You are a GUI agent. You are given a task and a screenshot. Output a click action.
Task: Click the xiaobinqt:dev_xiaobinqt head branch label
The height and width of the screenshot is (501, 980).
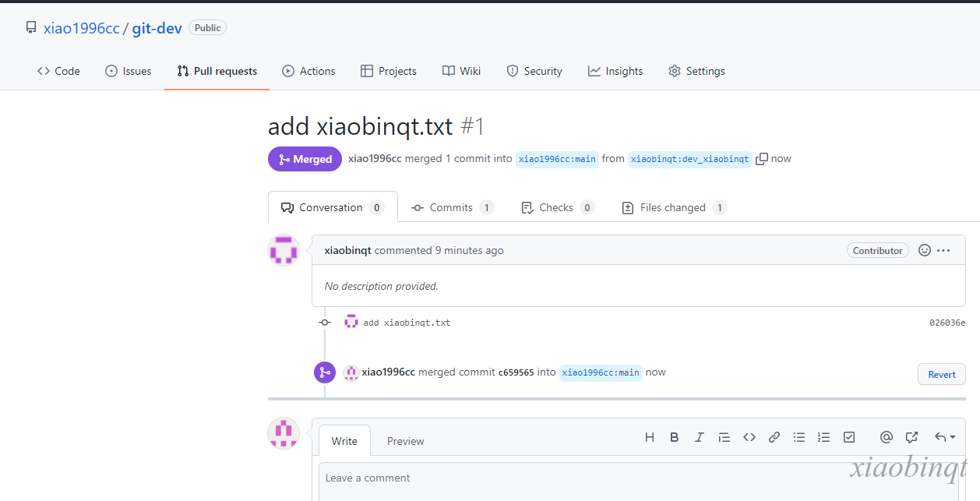(x=690, y=159)
